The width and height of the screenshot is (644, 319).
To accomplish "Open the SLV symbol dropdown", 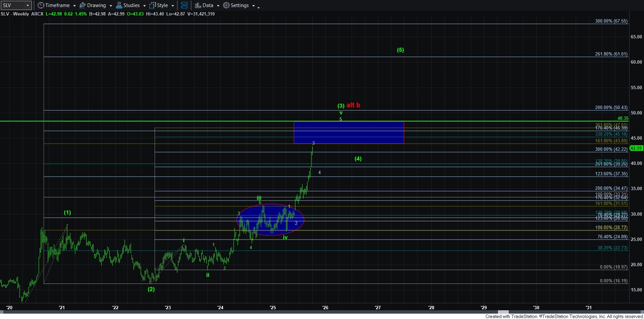I will [x=28, y=5].
